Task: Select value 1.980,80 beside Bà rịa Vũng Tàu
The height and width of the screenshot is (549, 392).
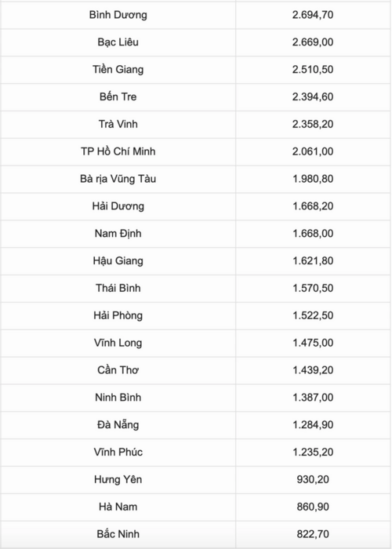Action: tap(313, 179)
